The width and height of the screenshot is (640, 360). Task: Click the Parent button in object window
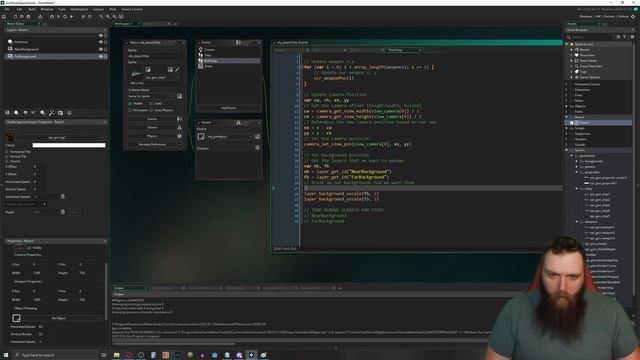click(152, 127)
